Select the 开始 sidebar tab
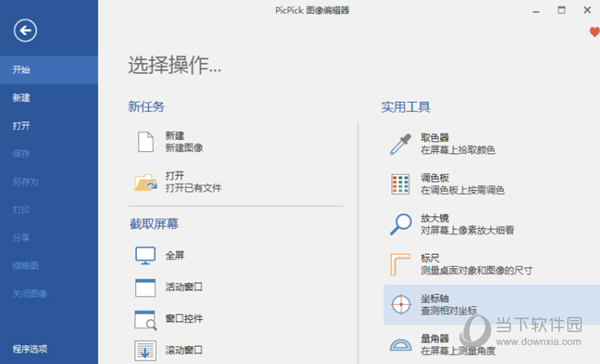 point(49,70)
